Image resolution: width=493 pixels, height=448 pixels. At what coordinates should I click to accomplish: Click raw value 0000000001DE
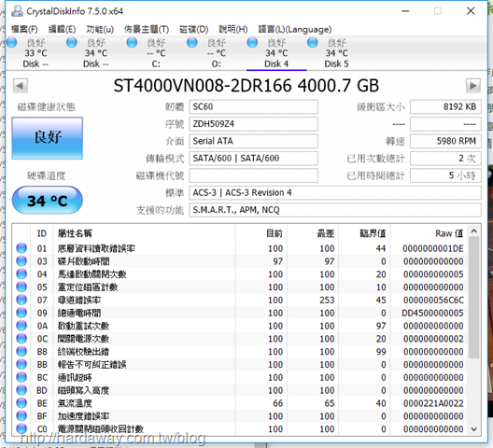(x=433, y=248)
